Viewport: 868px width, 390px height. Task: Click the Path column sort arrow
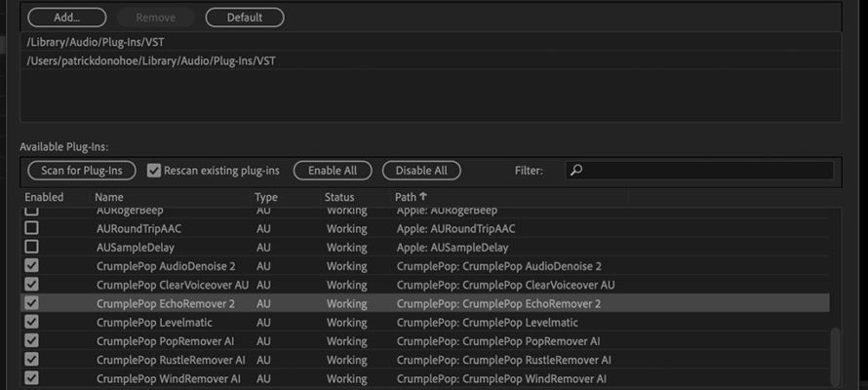coord(423,196)
